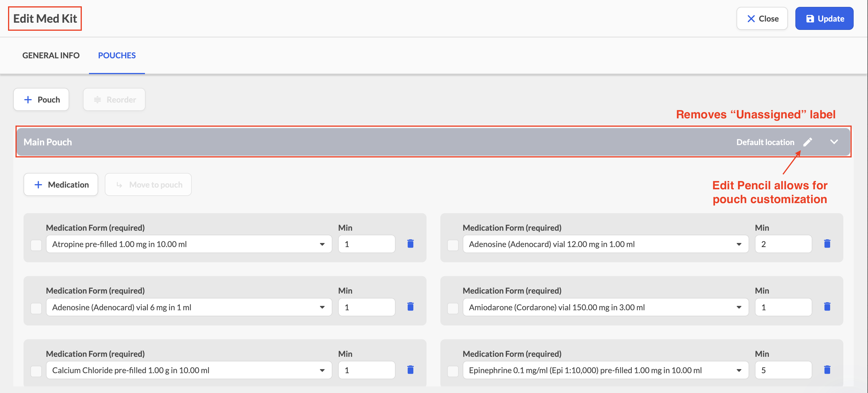Click the Close button
The width and height of the screenshot is (868, 393).
(762, 19)
